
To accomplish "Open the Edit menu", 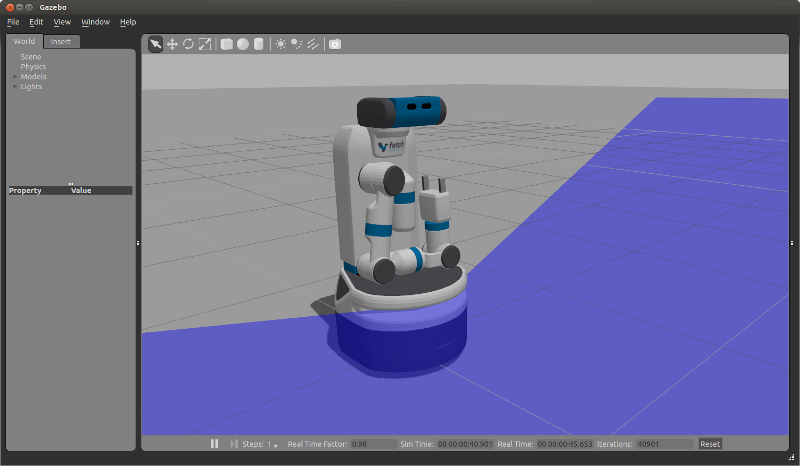I will point(36,22).
